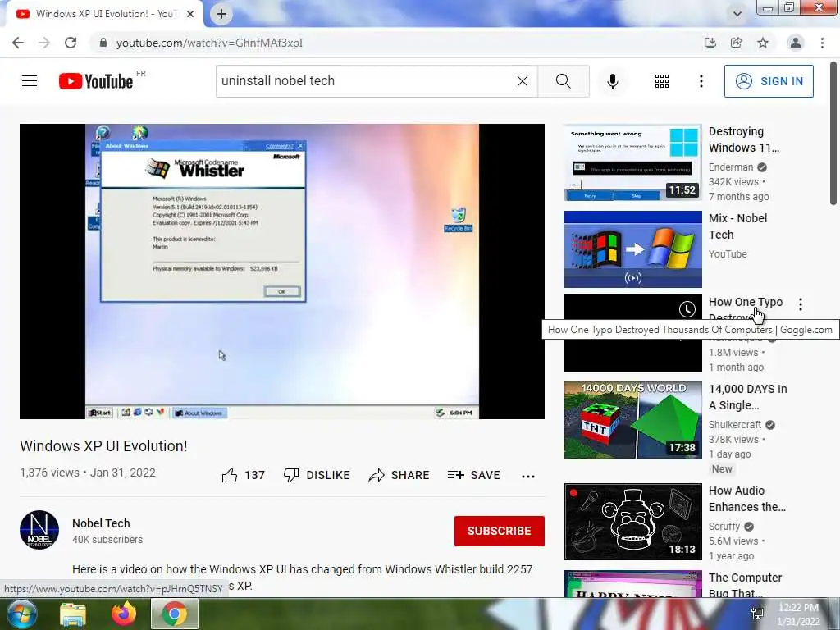Close the Windows XP UI Evolution tab
The height and width of the screenshot is (630, 840).
(190, 14)
